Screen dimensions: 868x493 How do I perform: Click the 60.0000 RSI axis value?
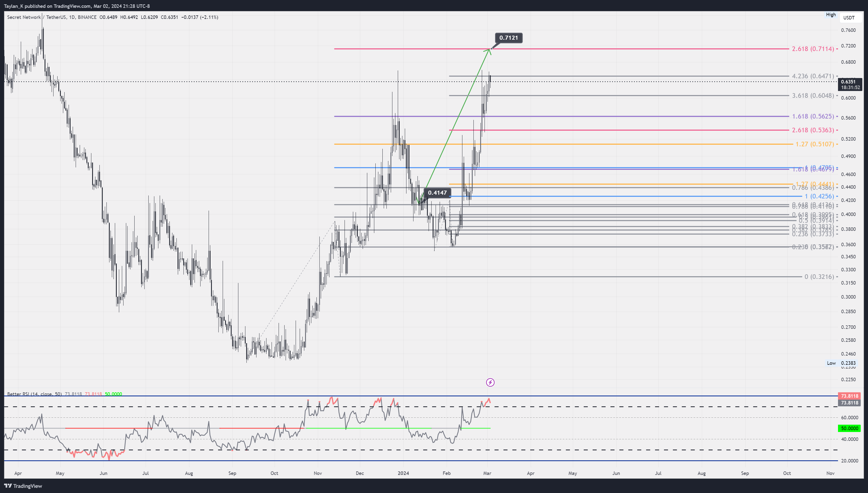tap(849, 417)
